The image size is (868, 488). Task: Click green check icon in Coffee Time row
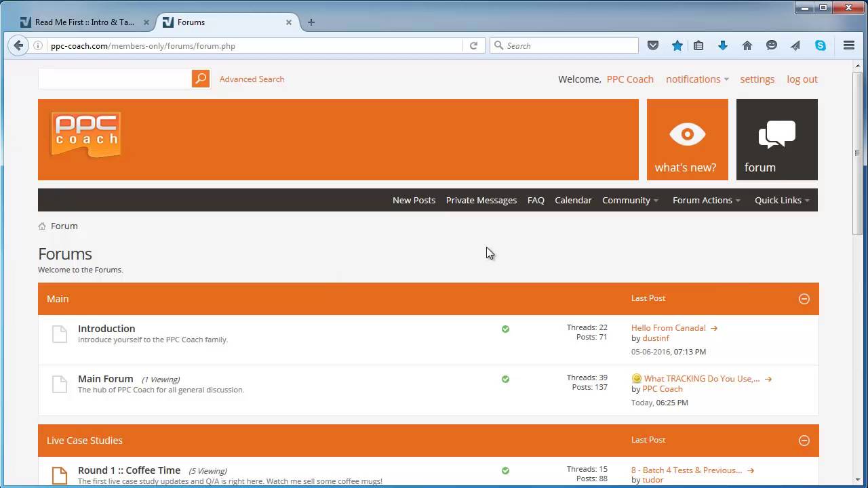[505, 470]
